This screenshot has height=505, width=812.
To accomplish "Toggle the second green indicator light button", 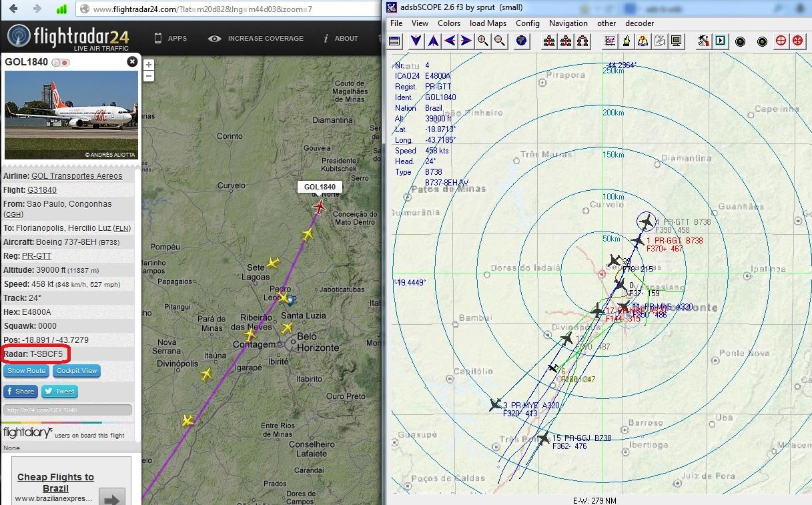I will point(762,41).
